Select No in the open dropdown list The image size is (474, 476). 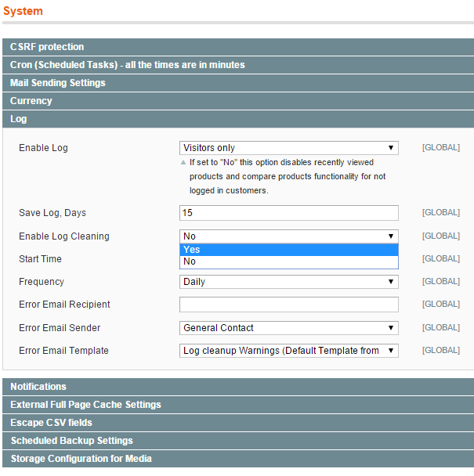click(x=289, y=261)
